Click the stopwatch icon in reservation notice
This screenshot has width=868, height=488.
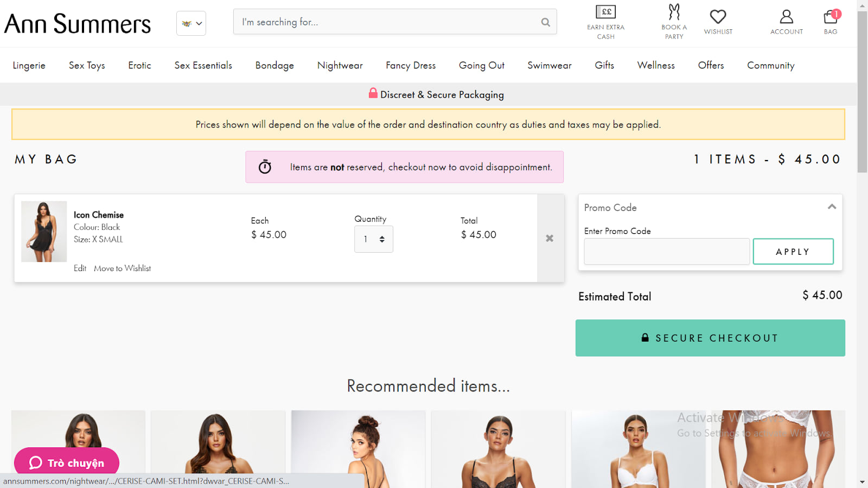265,166
